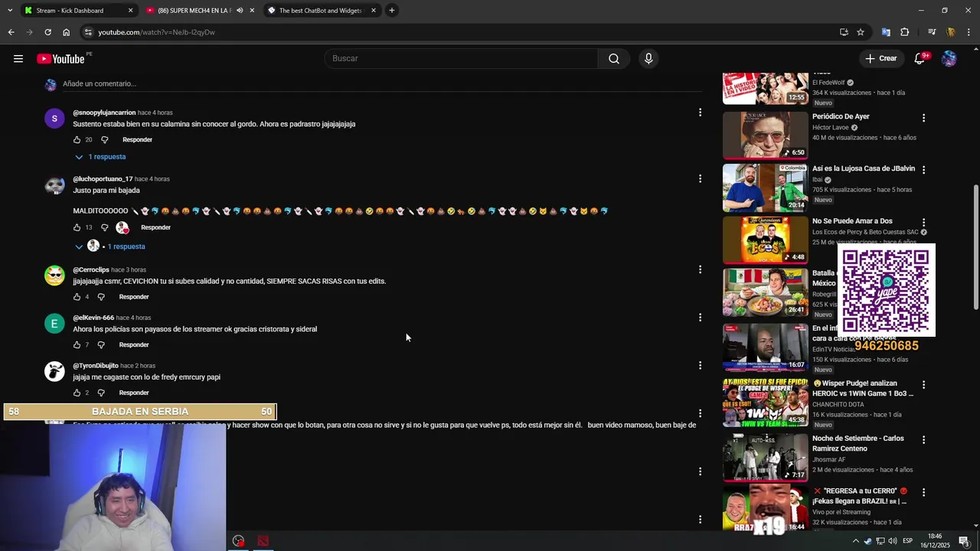Open YouTube notifications bell
The width and height of the screenshot is (980, 551).
(x=920, y=59)
